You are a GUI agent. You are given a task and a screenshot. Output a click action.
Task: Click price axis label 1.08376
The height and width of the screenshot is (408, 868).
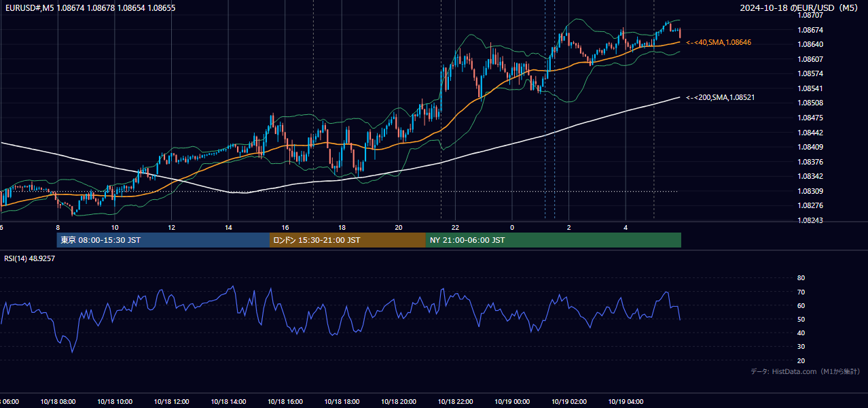coord(810,162)
